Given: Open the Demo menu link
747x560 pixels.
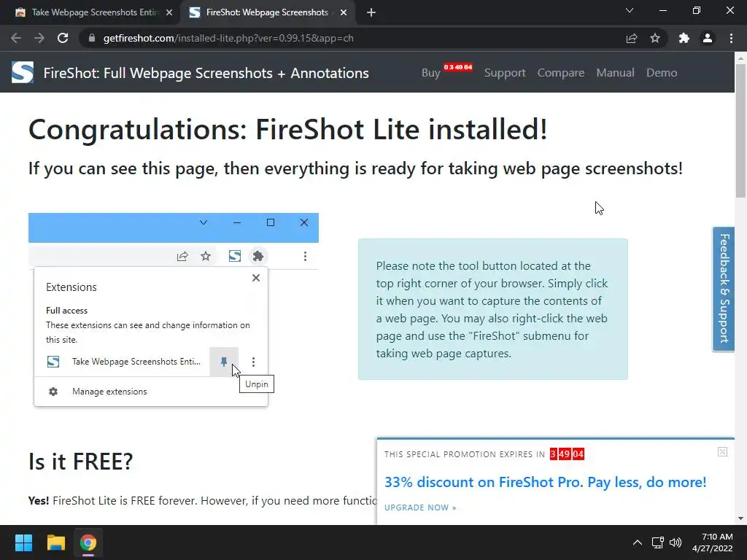Looking at the screenshot, I should [x=661, y=73].
